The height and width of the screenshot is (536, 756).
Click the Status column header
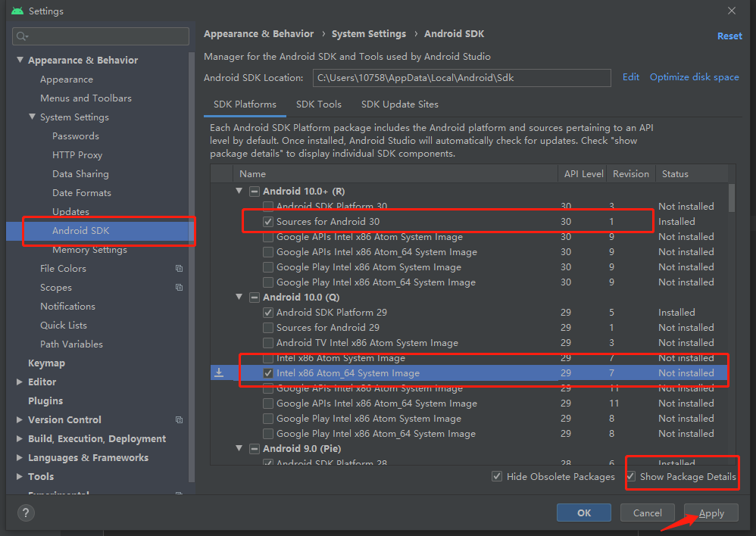click(692, 174)
